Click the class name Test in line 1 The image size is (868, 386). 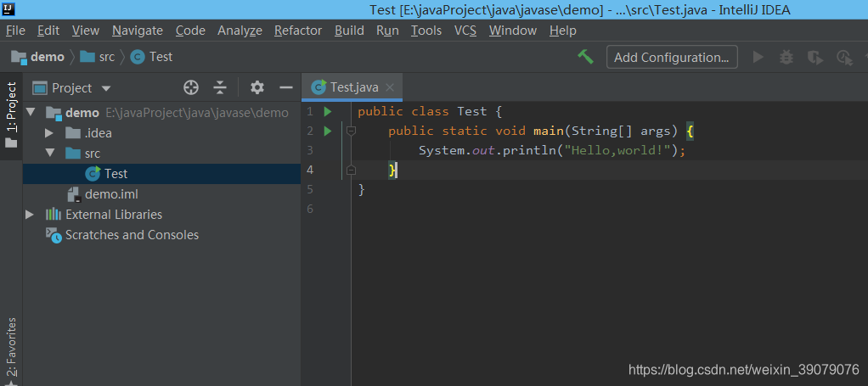point(472,112)
